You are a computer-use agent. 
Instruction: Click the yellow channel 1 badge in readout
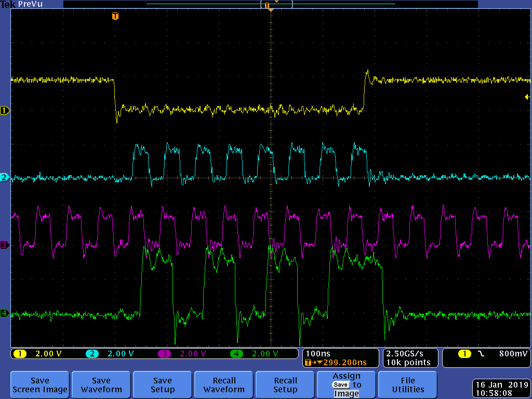point(20,354)
